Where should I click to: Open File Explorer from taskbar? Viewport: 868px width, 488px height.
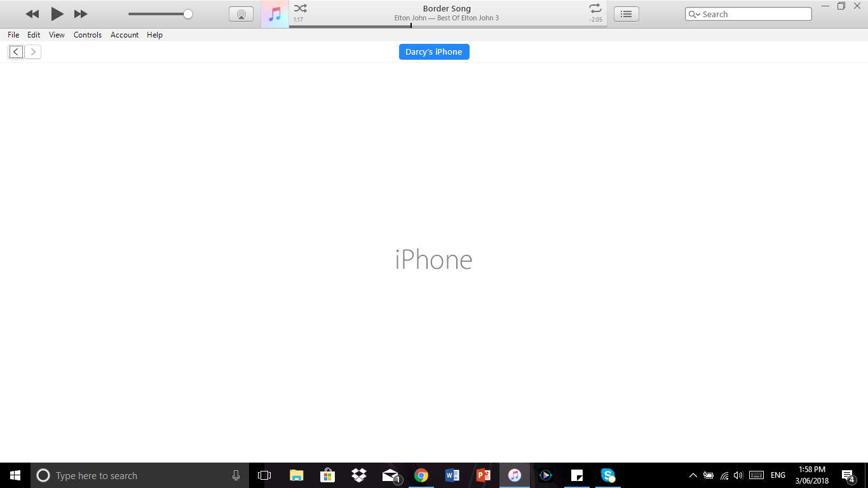296,475
